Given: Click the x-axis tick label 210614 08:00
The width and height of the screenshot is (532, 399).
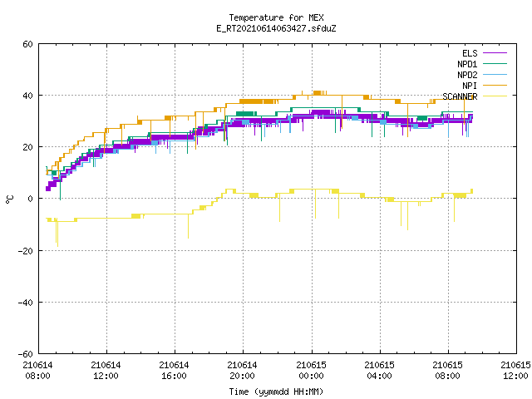Looking at the screenshot, I should (37, 371).
